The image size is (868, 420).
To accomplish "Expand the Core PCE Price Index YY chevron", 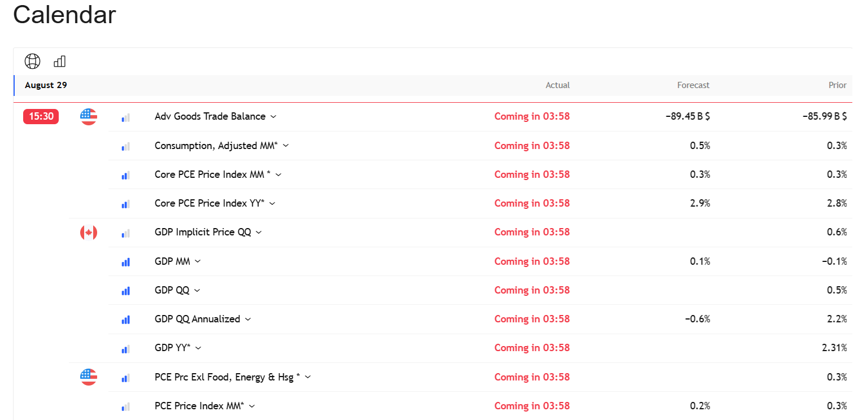I will click(x=272, y=203).
